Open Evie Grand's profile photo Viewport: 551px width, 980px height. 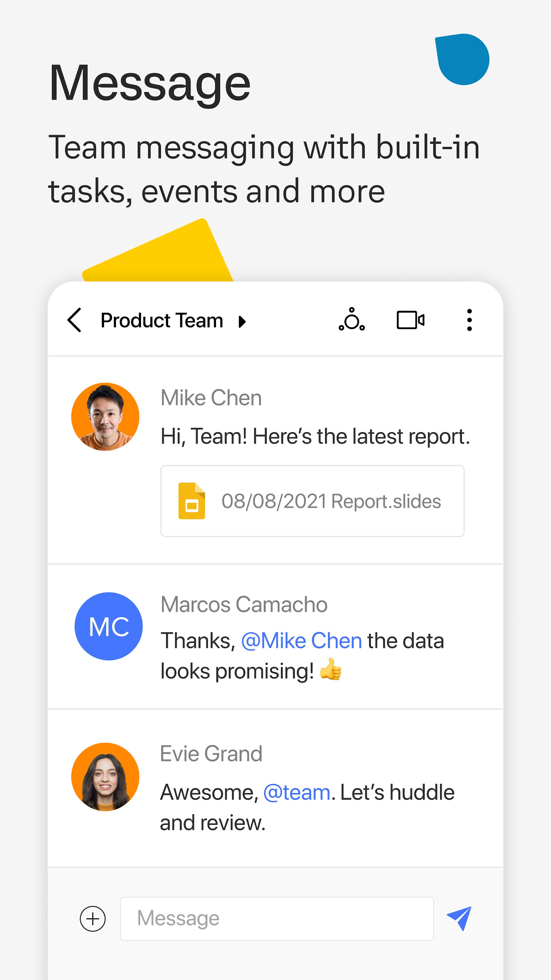click(105, 776)
